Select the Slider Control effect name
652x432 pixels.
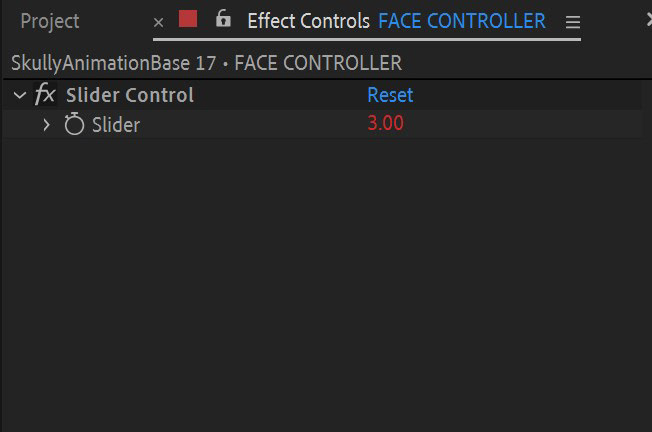(x=130, y=95)
